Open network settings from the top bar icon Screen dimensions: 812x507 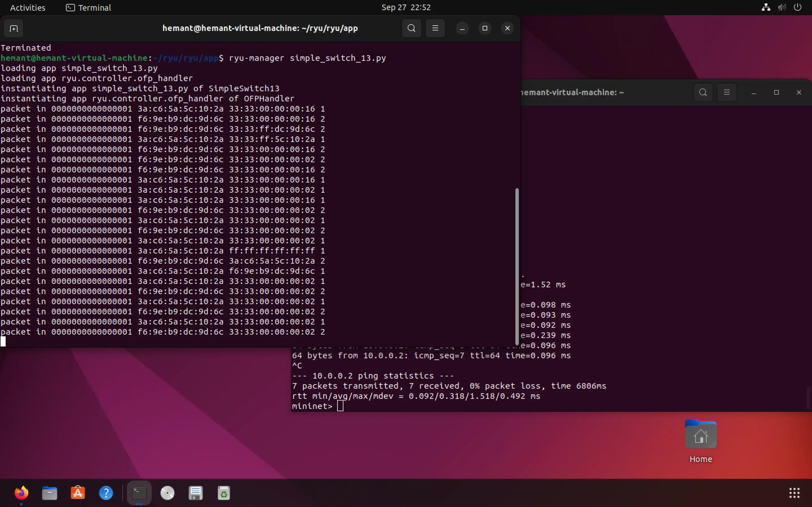(x=766, y=7)
